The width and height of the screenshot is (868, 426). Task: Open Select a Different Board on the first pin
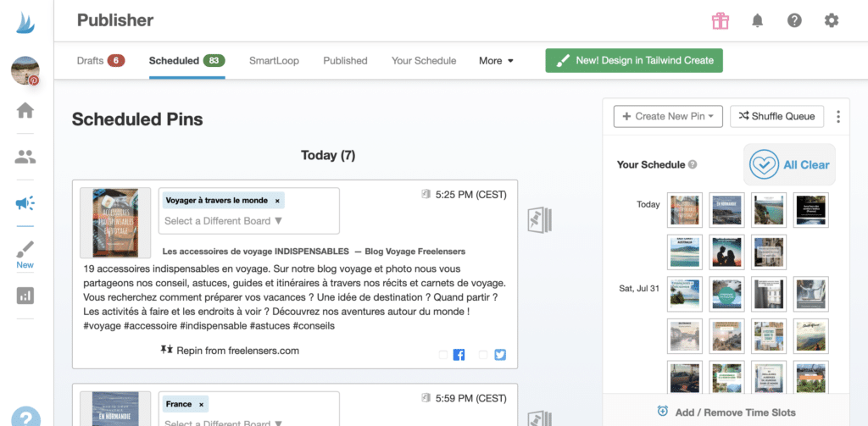click(x=224, y=221)
